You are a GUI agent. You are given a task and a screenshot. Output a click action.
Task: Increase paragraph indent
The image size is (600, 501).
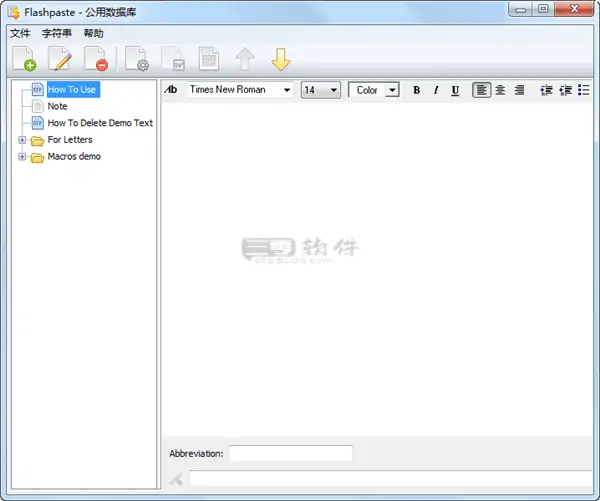(x=565, y=90)
